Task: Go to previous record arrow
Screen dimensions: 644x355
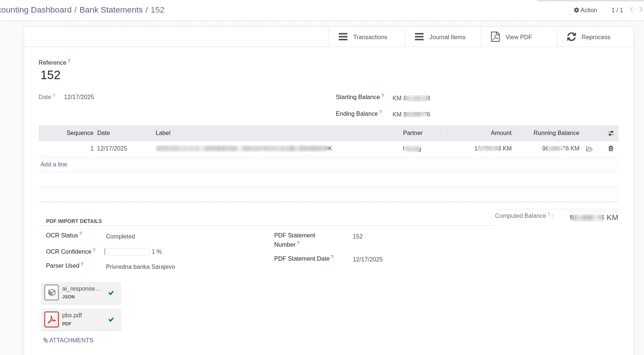Action: coord(631,10)
